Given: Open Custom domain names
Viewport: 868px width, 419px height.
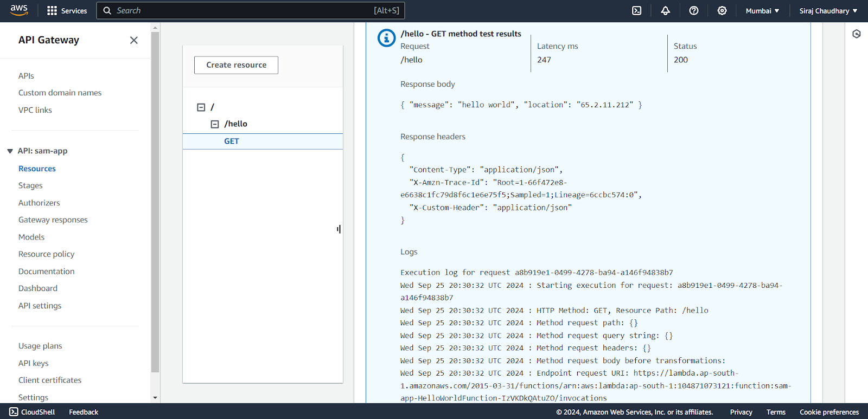Looking at the screenshot, I should tap(60, 93).
